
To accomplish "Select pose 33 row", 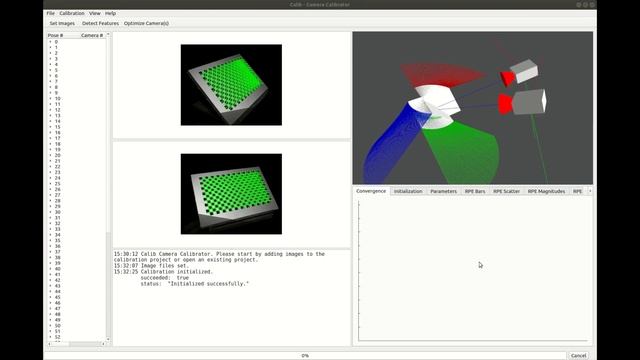I will (x=76, y=229).
